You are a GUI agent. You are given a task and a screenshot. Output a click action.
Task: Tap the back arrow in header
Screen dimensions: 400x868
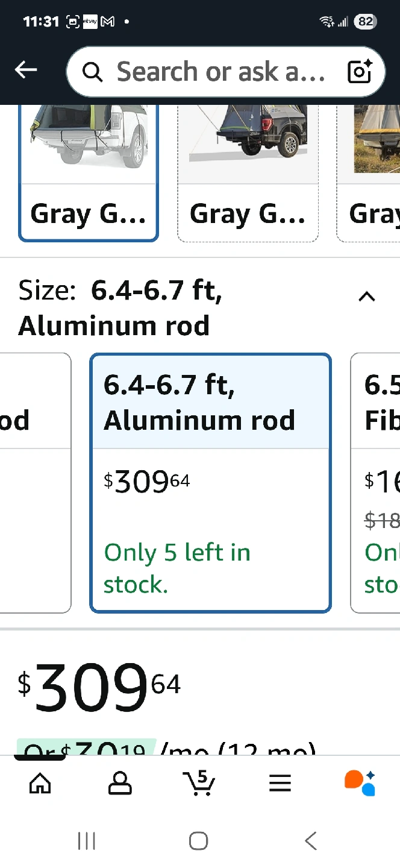click(26, 71)
